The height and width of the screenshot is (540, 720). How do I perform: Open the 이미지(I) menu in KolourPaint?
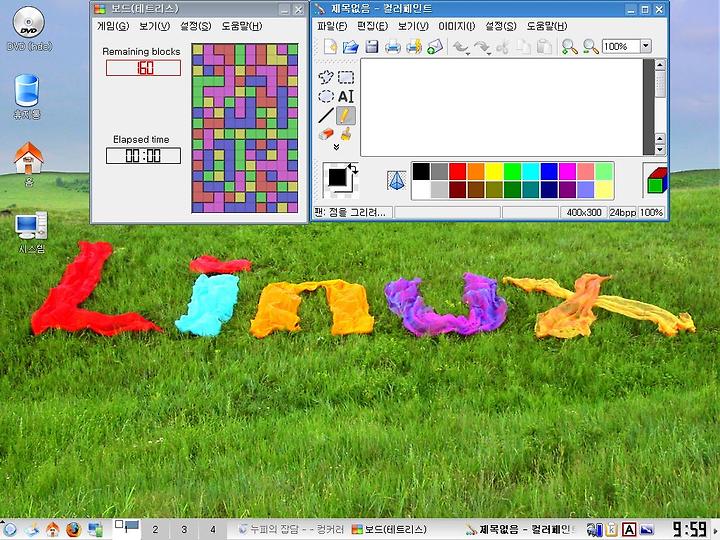(x=456, y=26)
